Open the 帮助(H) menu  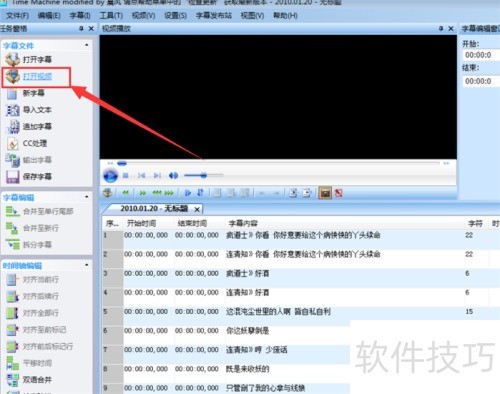pos(285,15)
